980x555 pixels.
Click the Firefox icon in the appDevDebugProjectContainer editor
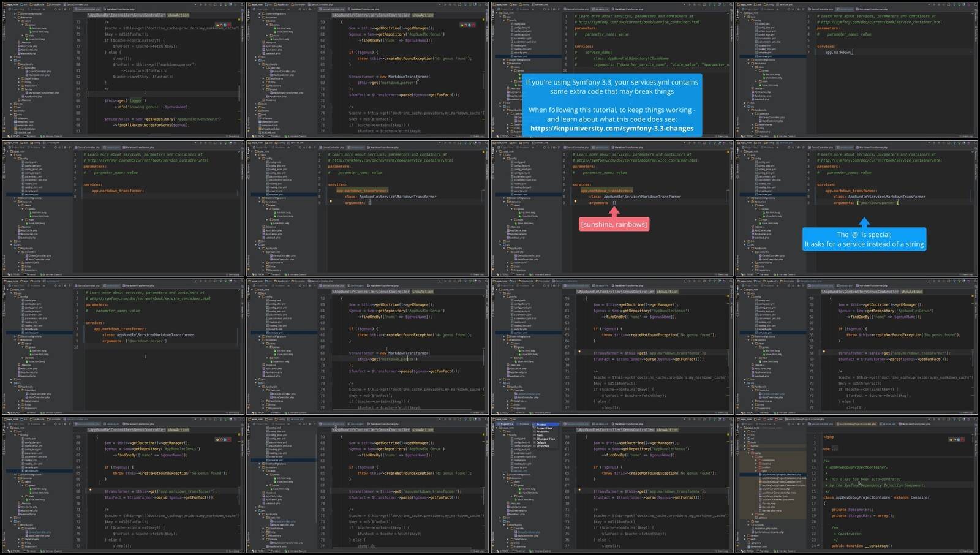955,439
